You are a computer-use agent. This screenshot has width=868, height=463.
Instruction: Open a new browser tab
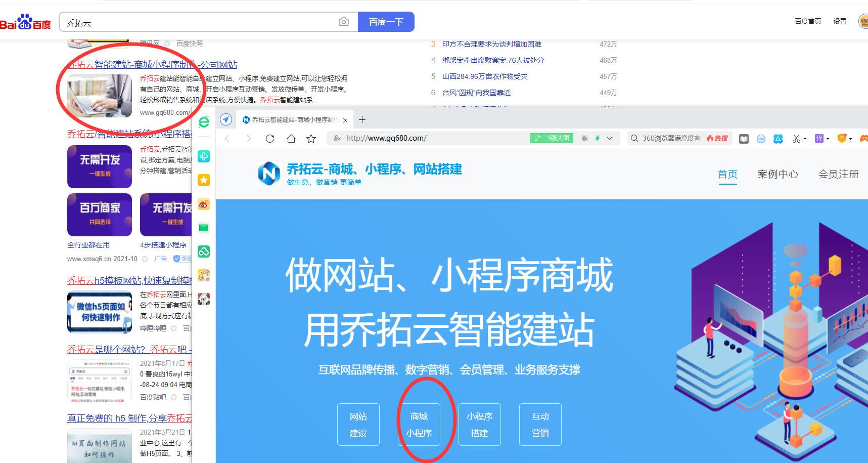pos(362,120)
